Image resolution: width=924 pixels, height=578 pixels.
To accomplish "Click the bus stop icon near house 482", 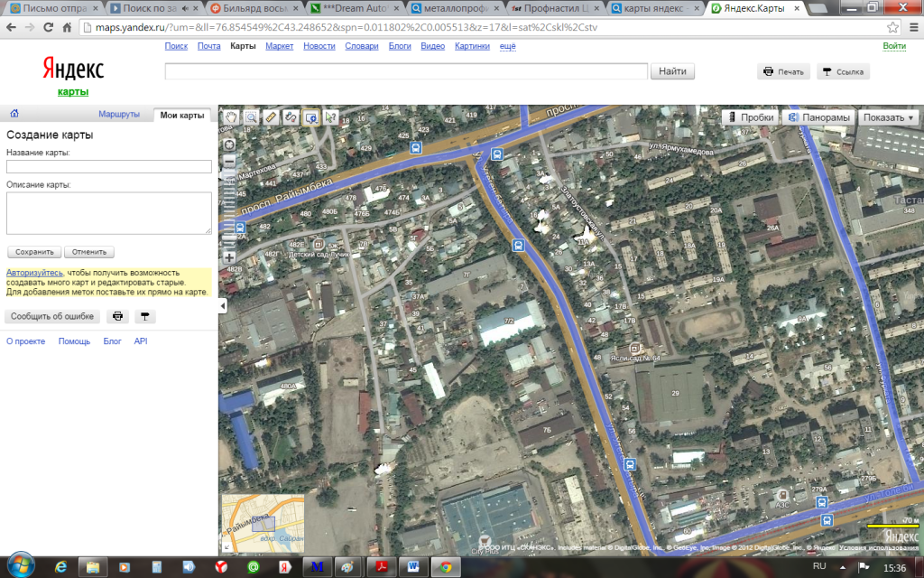I will (x=240, y=228).
